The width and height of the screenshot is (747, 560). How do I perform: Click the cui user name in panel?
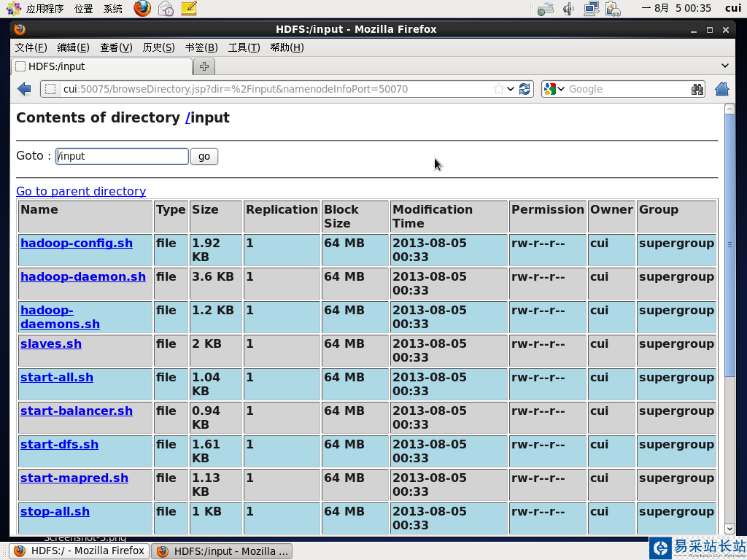[x=733, y=8]
